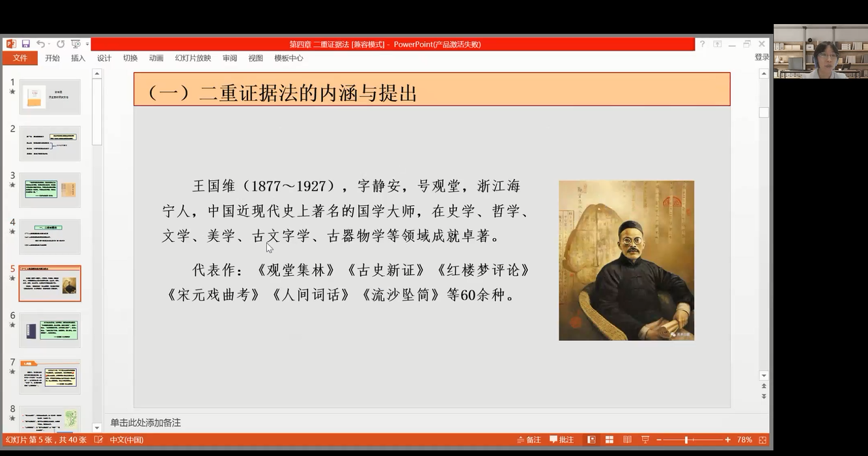Click the Save icon in quick access toolbar

26,44
